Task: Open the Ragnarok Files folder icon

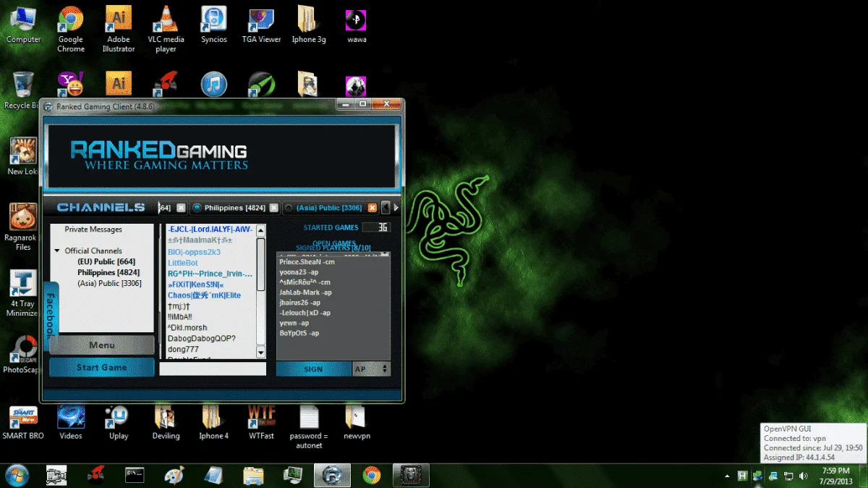Action: pos(23,227)
